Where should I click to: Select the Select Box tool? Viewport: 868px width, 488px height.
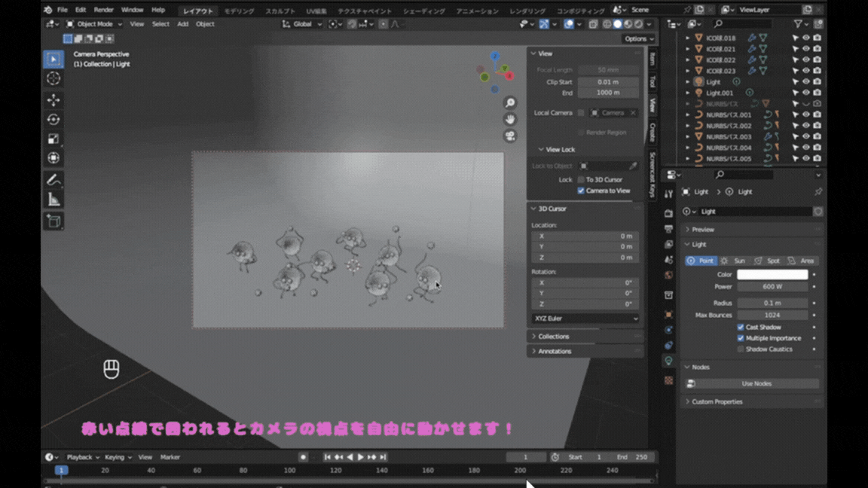point(53,59)
